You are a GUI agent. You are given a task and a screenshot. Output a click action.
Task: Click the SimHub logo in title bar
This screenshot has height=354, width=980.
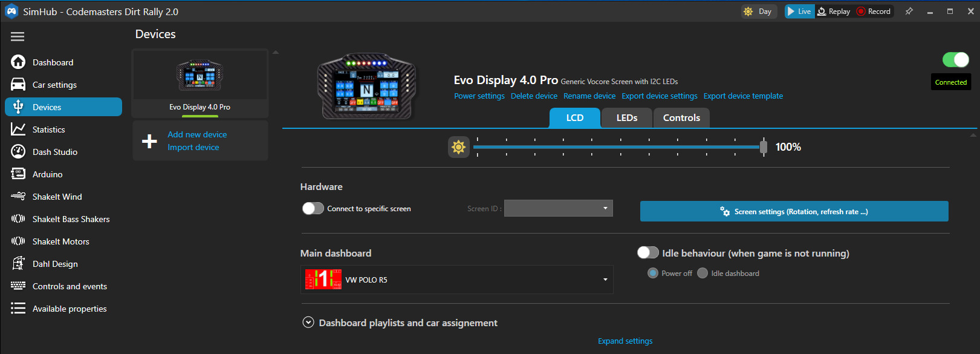point(11,11)
